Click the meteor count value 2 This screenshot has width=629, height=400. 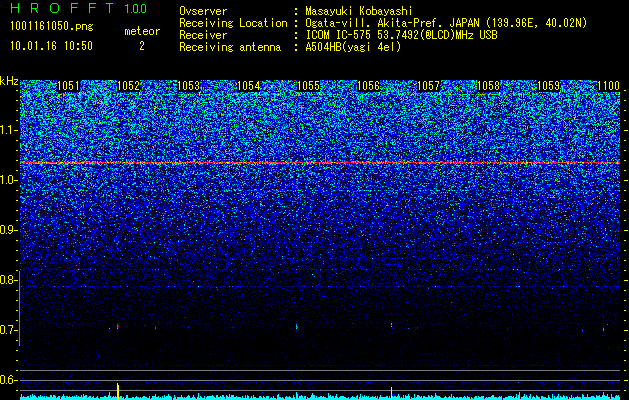(142, 46)
